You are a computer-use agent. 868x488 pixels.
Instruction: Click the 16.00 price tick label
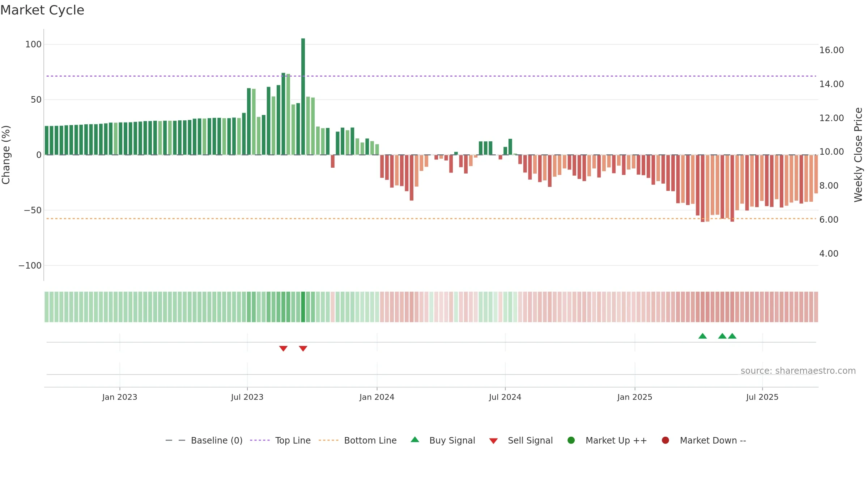(831, 50)
